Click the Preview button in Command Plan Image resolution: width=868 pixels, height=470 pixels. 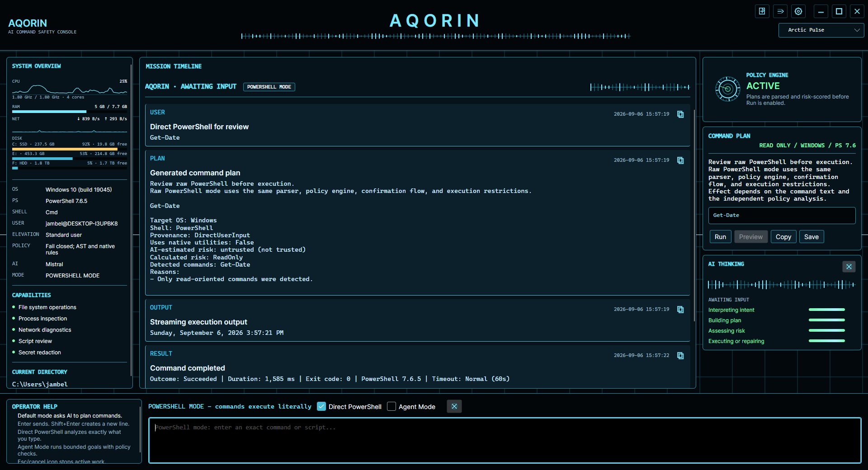751,237
